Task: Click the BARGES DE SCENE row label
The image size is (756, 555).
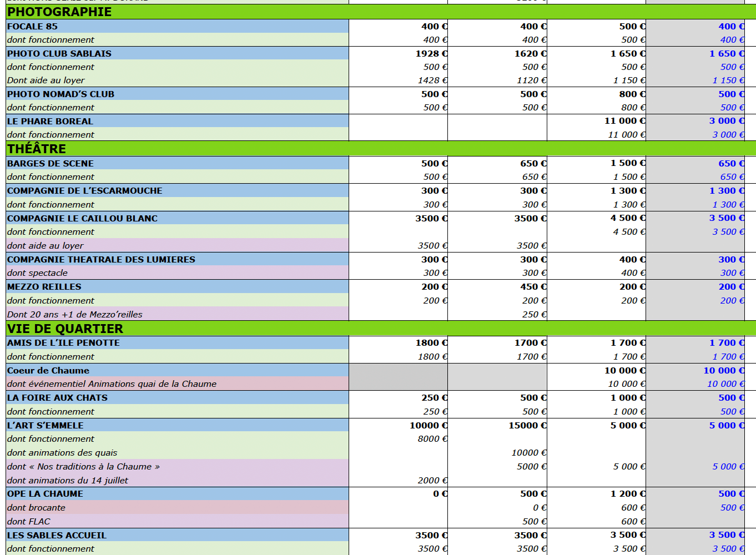Action: tap(51, 163)
